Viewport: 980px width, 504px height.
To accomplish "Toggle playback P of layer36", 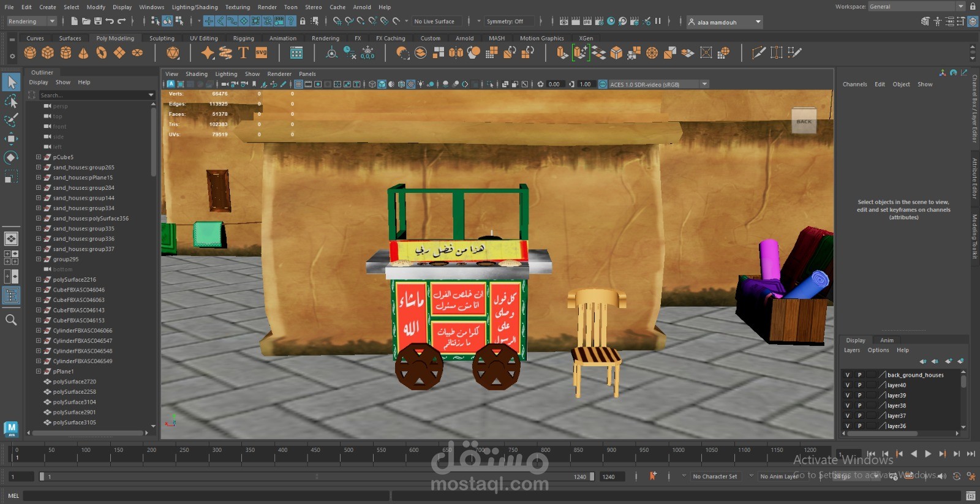I will [x=859, y=426].
